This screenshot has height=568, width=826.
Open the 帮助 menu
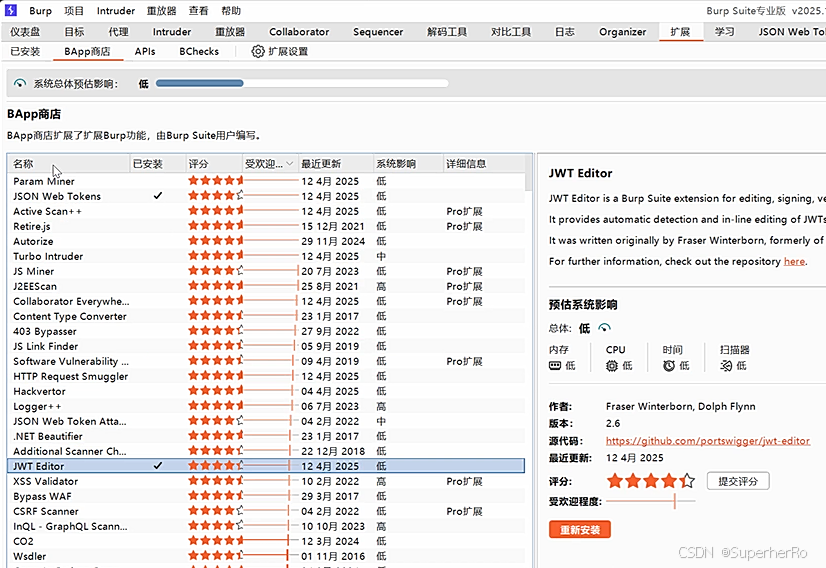[x=231, y=11]
